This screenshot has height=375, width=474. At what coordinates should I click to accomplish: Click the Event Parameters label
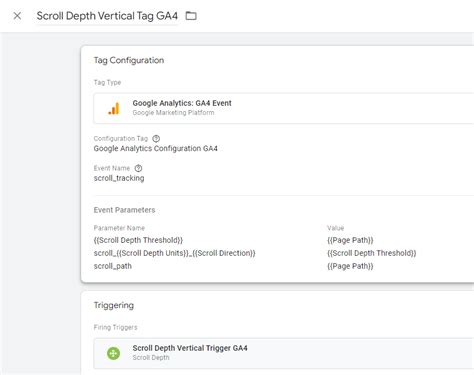(124, 210)
